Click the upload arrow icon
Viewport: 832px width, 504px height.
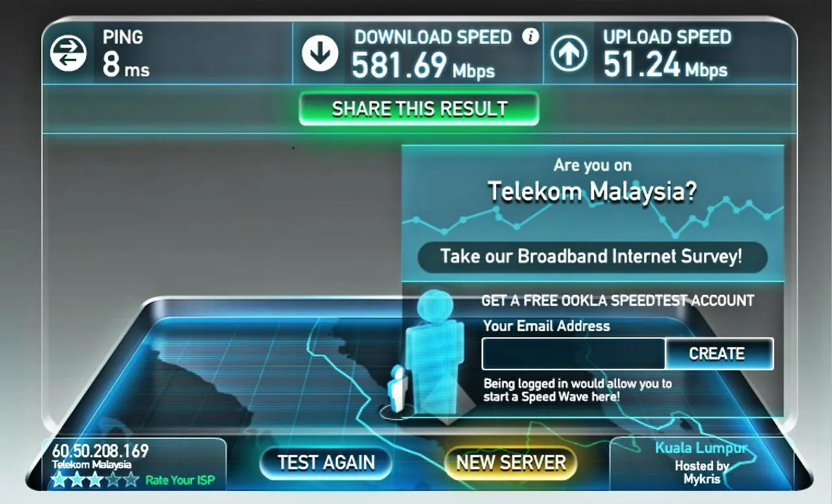[x=569, y=54]
